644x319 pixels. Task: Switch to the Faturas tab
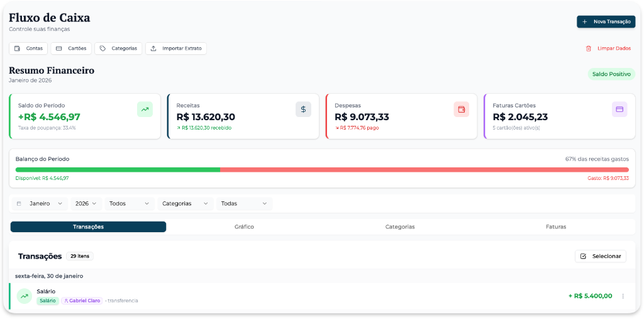(556, 227)
